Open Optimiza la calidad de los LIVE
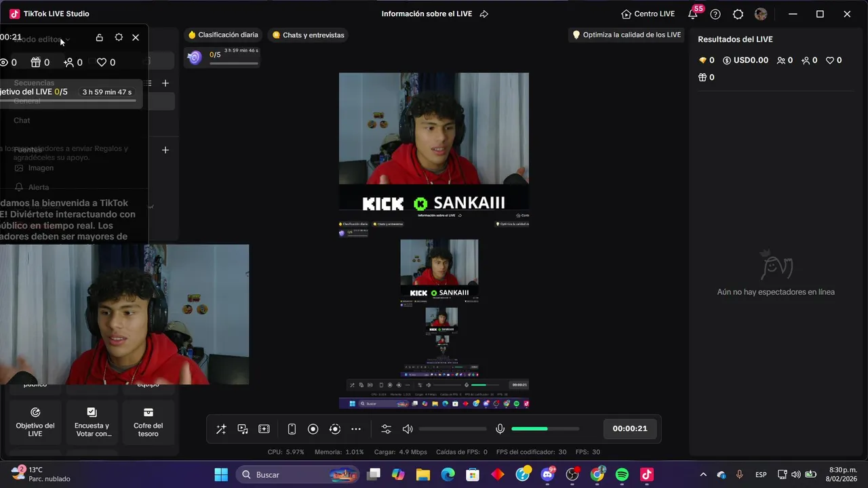 (x=627, y=35)
